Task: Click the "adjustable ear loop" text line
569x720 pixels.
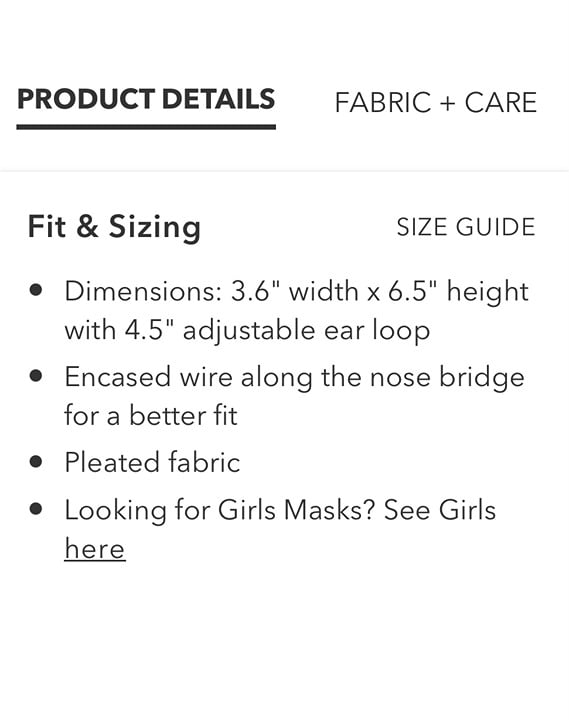Action: pyautogui.click(x=306, y=331)
